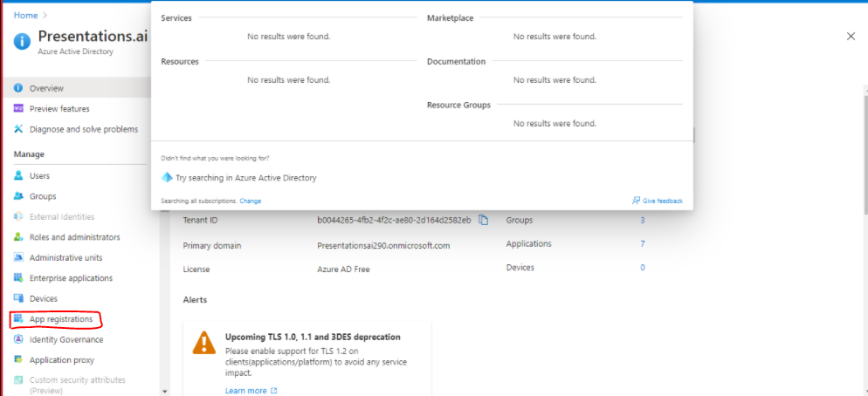Close the Azure Active Directory blade
The width and height of the screenshot is (868, 396).
[851, 37]
